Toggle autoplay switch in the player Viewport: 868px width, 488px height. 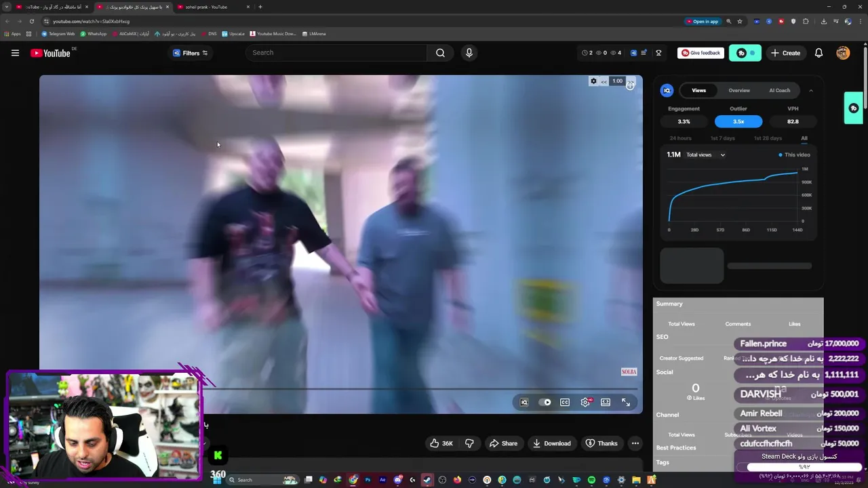pos(545,402)
